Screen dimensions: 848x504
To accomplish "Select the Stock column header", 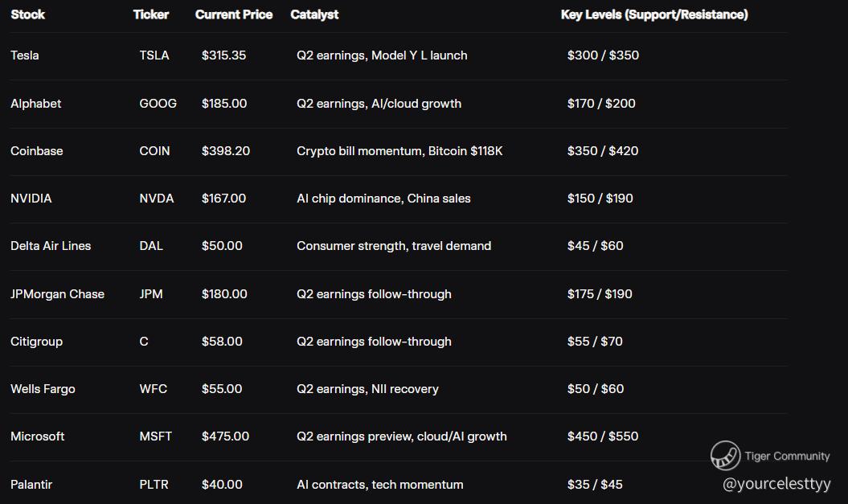I will click(28, 14).
